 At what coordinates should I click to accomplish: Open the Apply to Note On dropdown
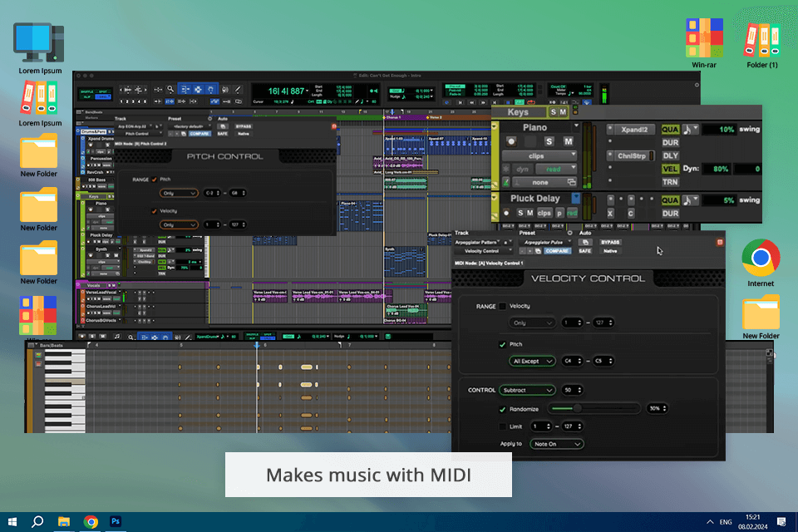click(x=556, y=444)
